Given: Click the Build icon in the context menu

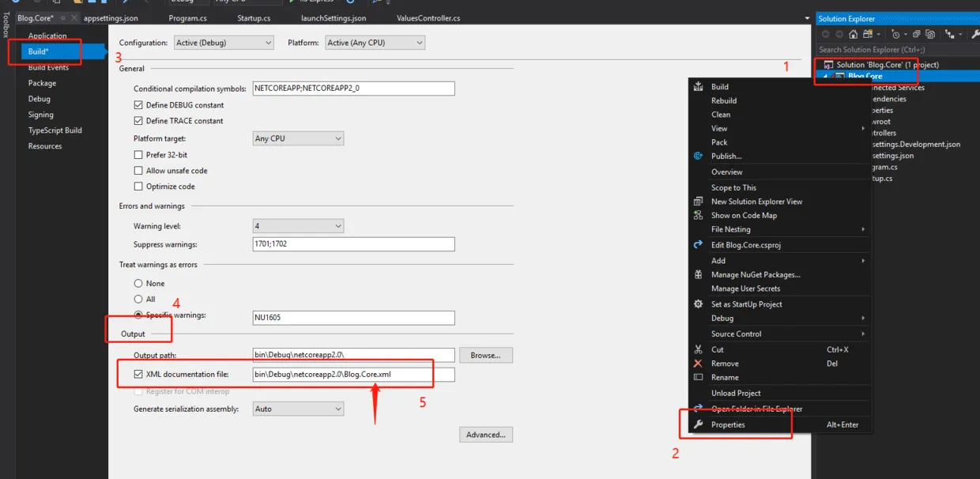Looking at the screenshot, I should (698, 87).
